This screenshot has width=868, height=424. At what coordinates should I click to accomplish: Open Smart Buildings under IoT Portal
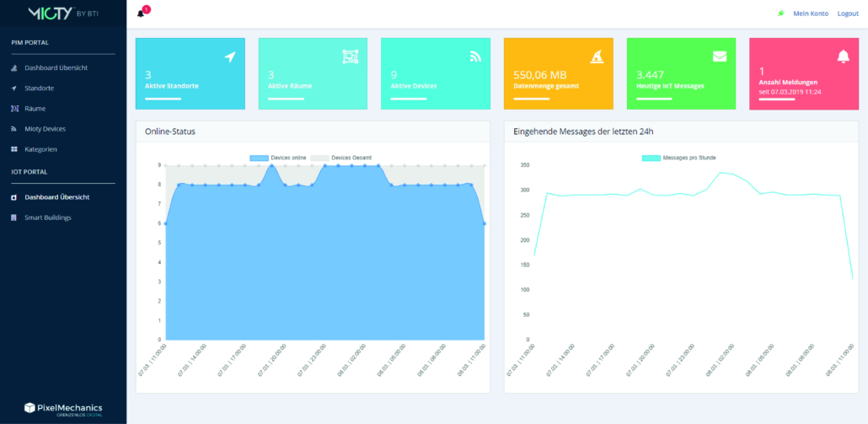pos(47,217)
